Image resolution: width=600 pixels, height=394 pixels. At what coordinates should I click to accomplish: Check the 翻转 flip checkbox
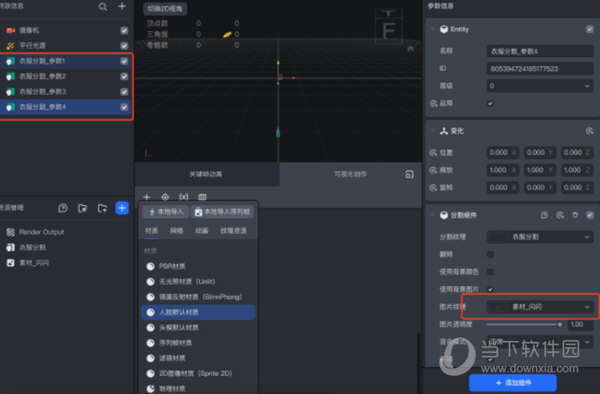click(491, 254)
